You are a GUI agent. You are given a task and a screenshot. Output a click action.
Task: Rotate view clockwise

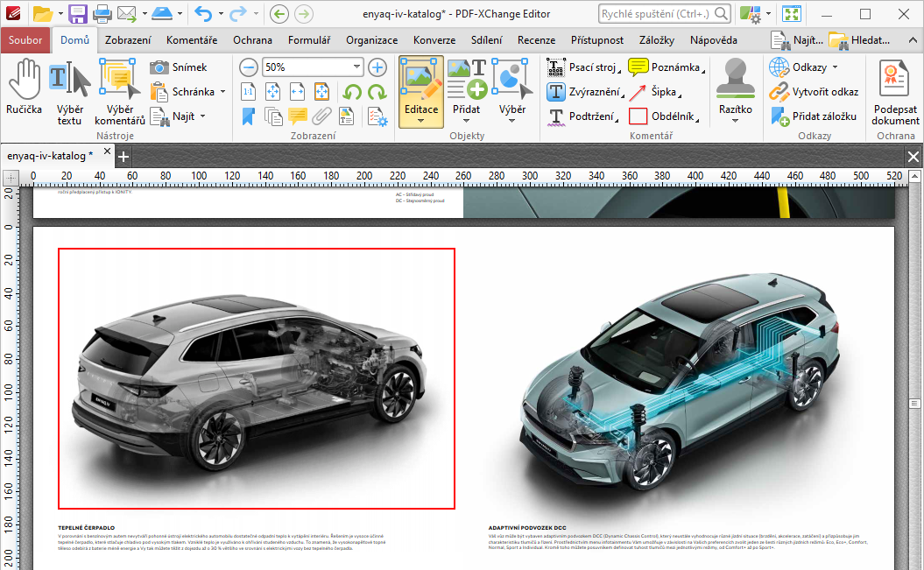pos(377,92)
